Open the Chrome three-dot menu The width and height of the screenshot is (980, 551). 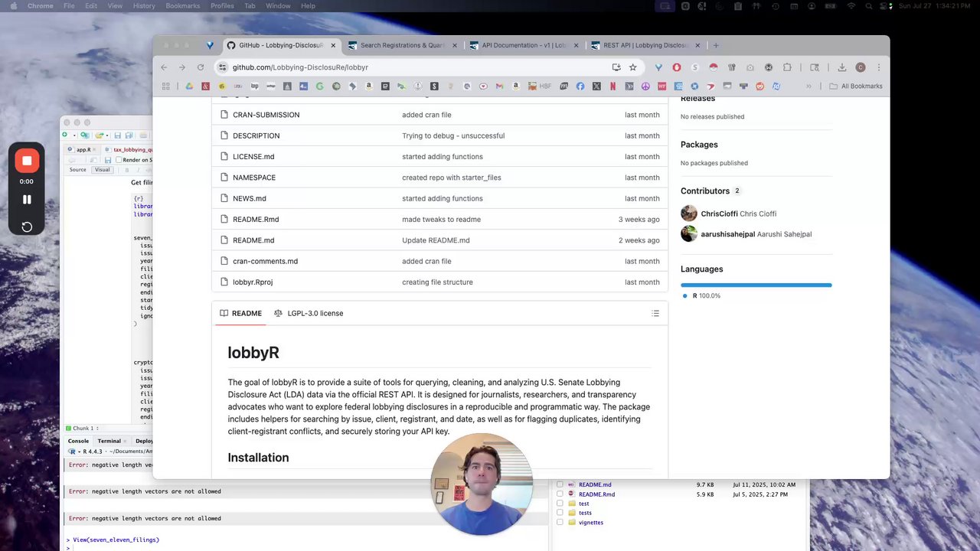point(878,67)
